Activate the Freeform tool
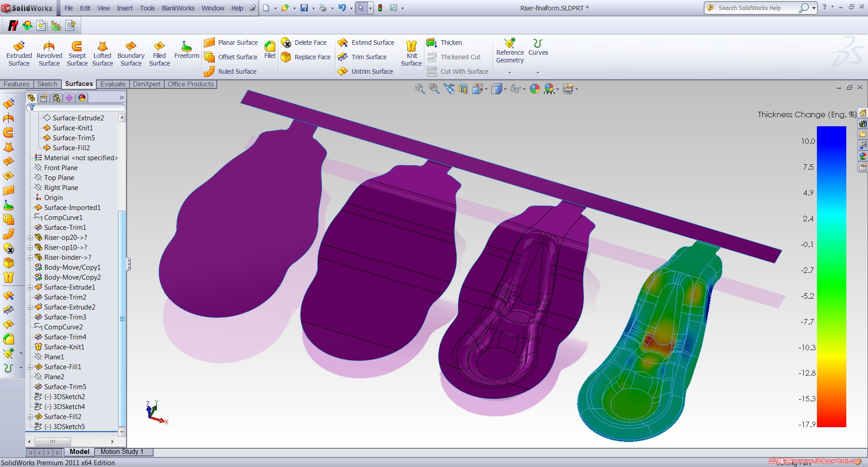 [x=187, y=50]
